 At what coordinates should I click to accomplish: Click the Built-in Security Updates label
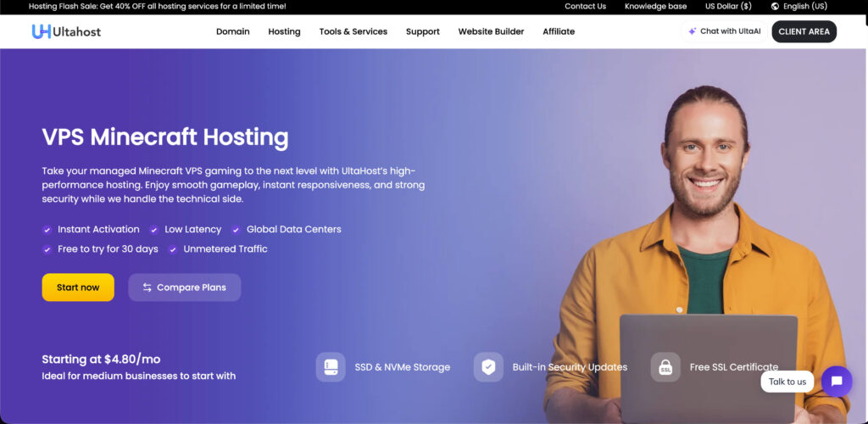point(570,367)
